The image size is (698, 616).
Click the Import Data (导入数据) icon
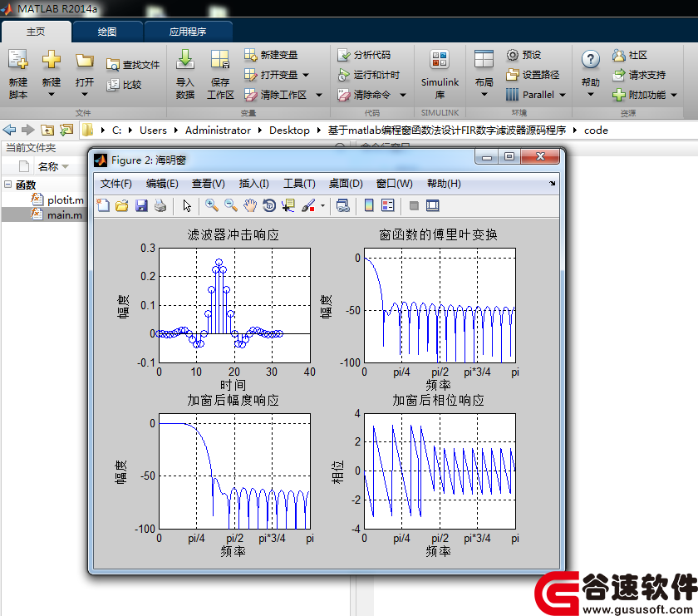point(185,60)
